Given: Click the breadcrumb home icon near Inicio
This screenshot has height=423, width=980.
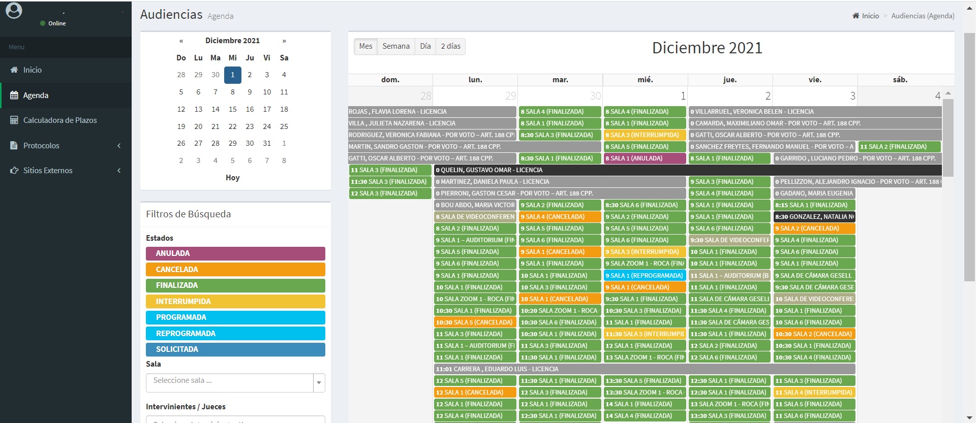Looking at the screenshot, I should [x=856, y=16].
